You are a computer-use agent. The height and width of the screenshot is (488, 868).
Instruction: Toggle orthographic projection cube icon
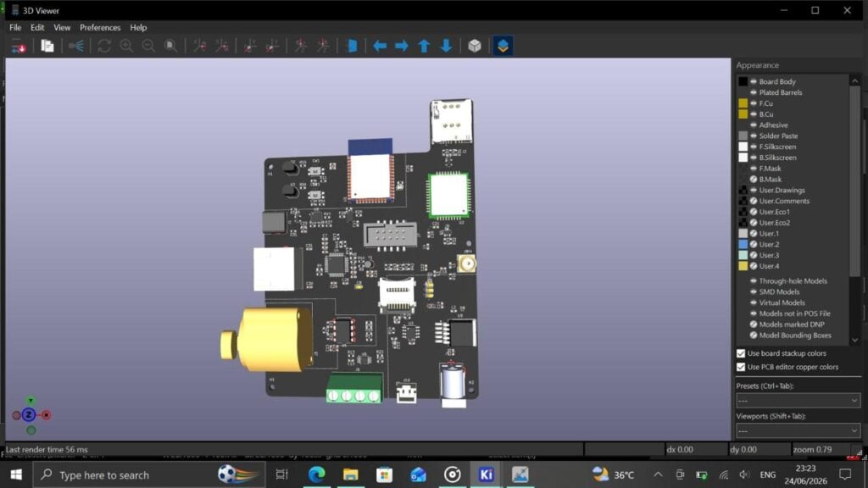click(x=475, y=46)
